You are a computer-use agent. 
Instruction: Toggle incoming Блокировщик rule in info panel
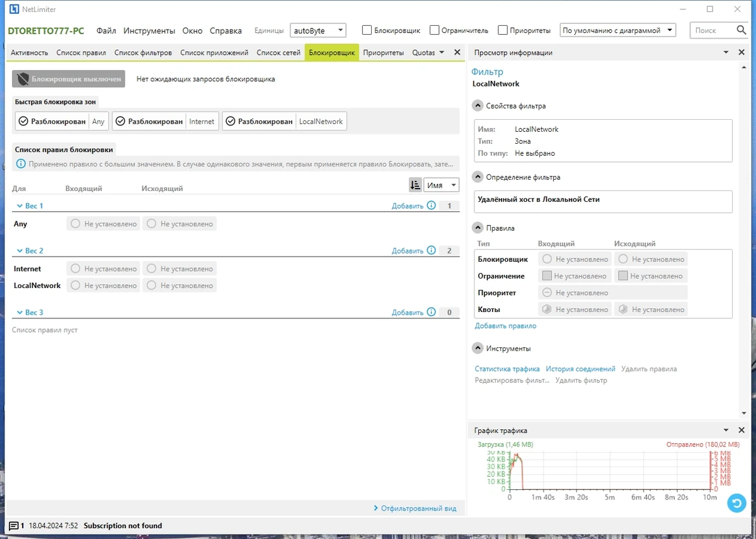tap(574, 259)
